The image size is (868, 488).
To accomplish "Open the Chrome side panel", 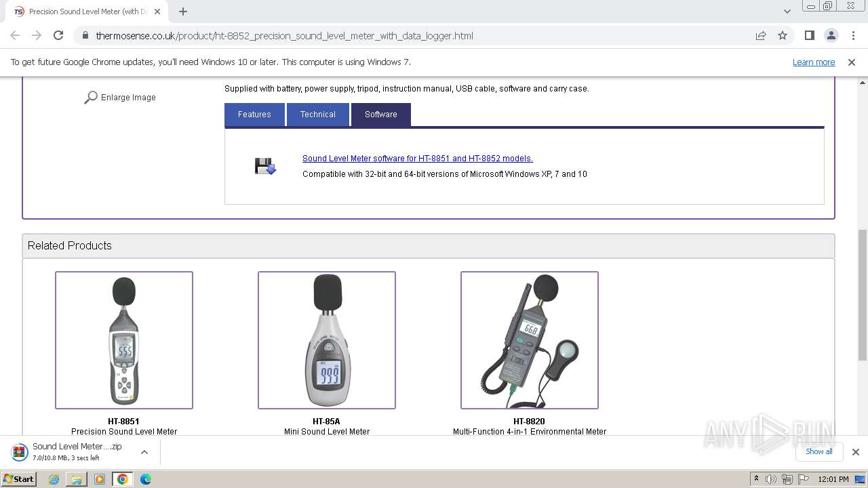I will (809, 35).
